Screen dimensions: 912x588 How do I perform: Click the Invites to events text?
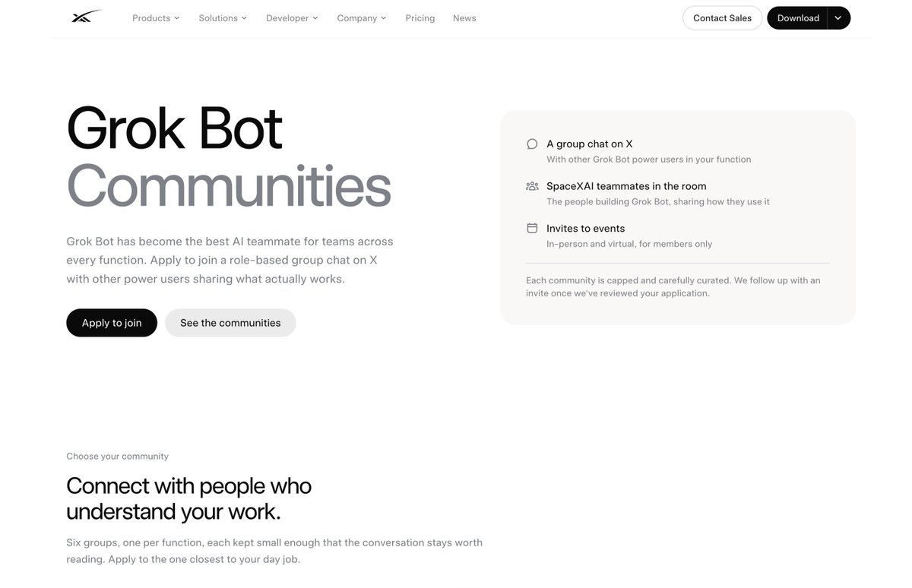click(585, 228)
